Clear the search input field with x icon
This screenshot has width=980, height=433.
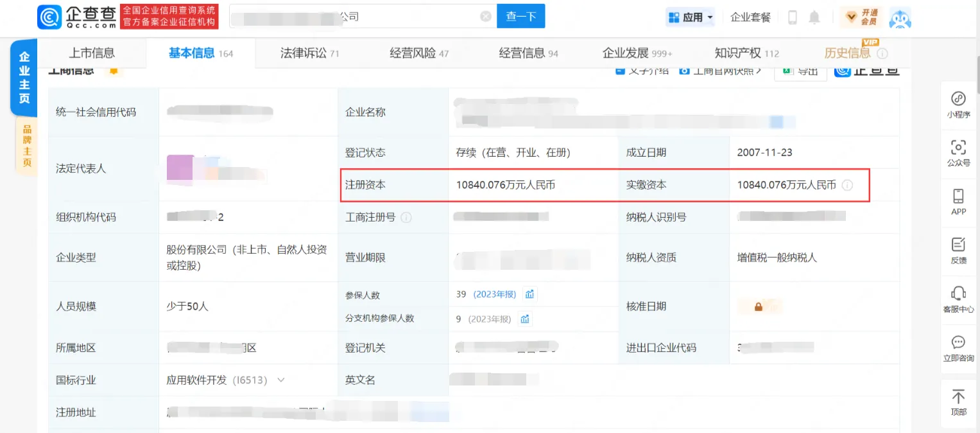485,15
